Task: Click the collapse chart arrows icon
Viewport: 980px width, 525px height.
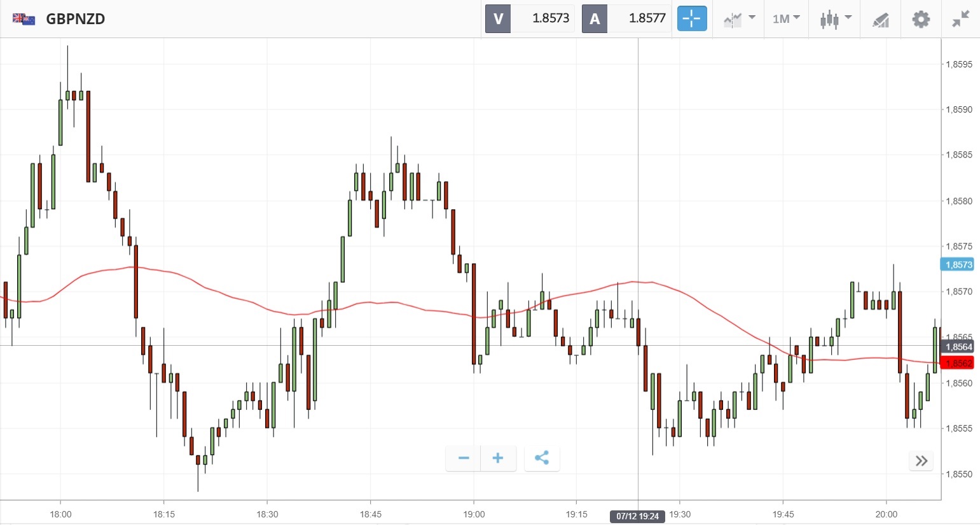Action: pos(960,19)
